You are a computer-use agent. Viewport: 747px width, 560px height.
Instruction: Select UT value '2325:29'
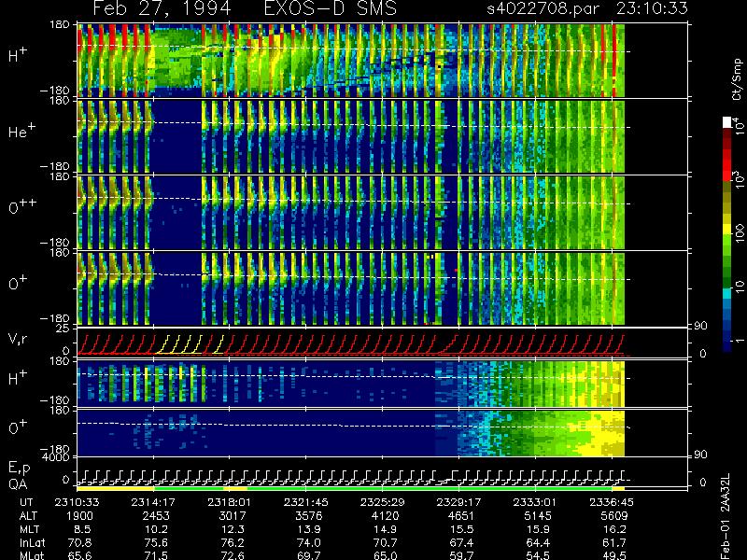[382, 502]
